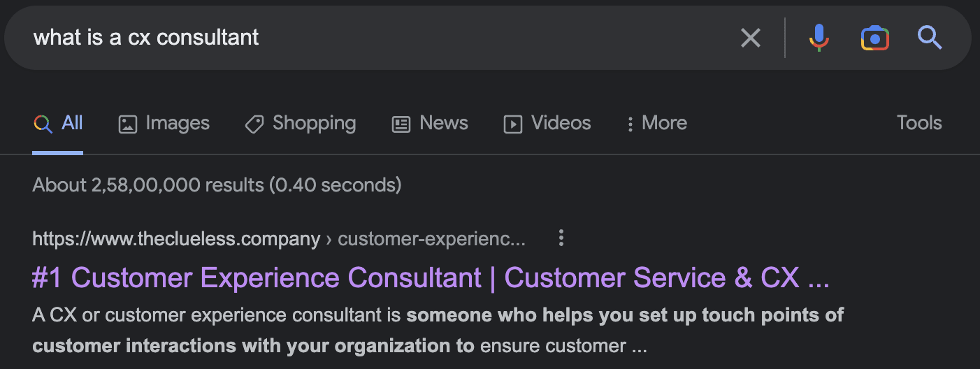The image size is (980, 369).
Task: Expand the More search categories menu
Action: [656, 124]
